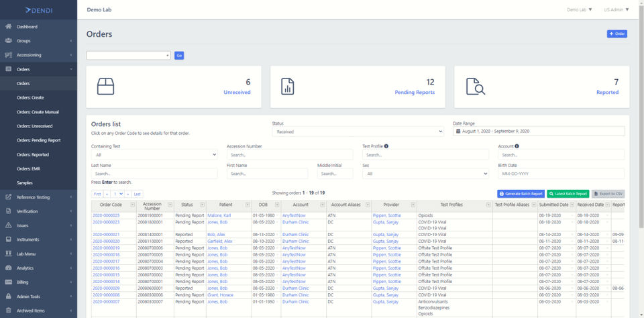Image resolution: width=644 pixels, height=318 pixels.
Task: Open Orders: EMR in sidebar
Action: (x=28, y=168)
